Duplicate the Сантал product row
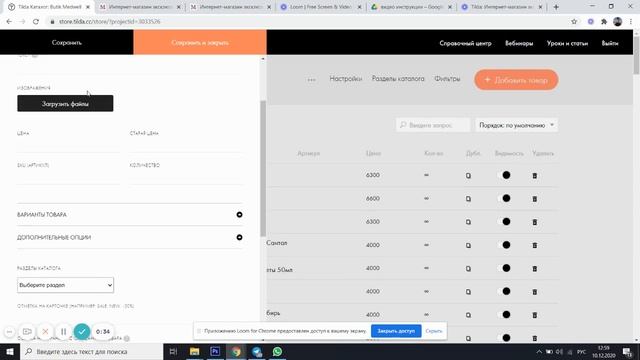This screenshot has width=640, height=360. [468, 245]
